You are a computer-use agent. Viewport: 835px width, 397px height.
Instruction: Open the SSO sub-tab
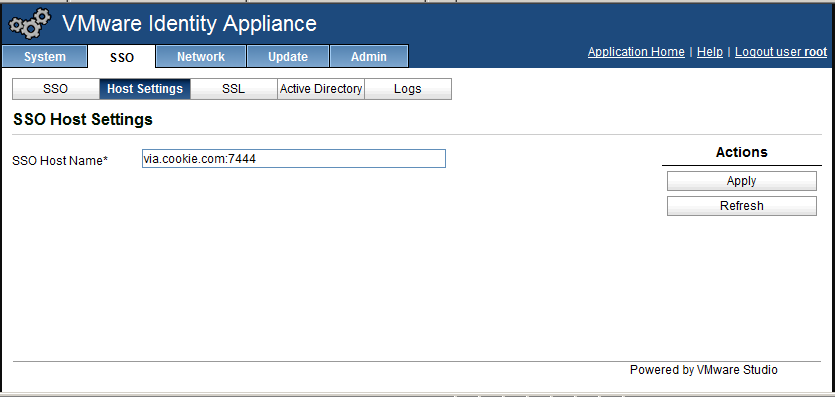pos(56,89)
